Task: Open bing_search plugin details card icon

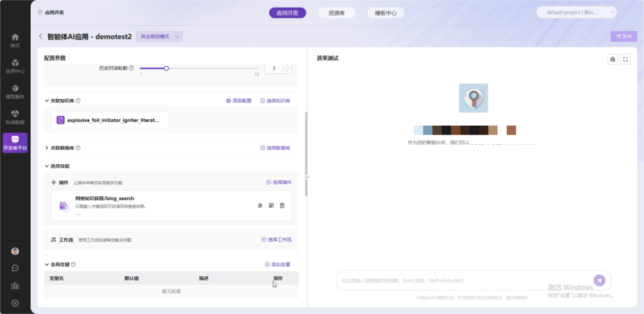Action: coord(271,205)
